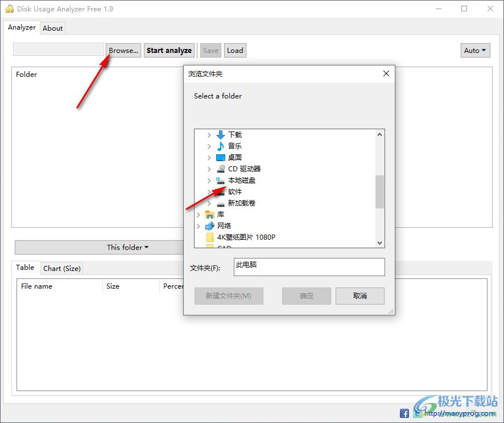This screenshot has width=504, height=423.
Task: Select 桌面 in the folder tree
Action: coord(235,158)
